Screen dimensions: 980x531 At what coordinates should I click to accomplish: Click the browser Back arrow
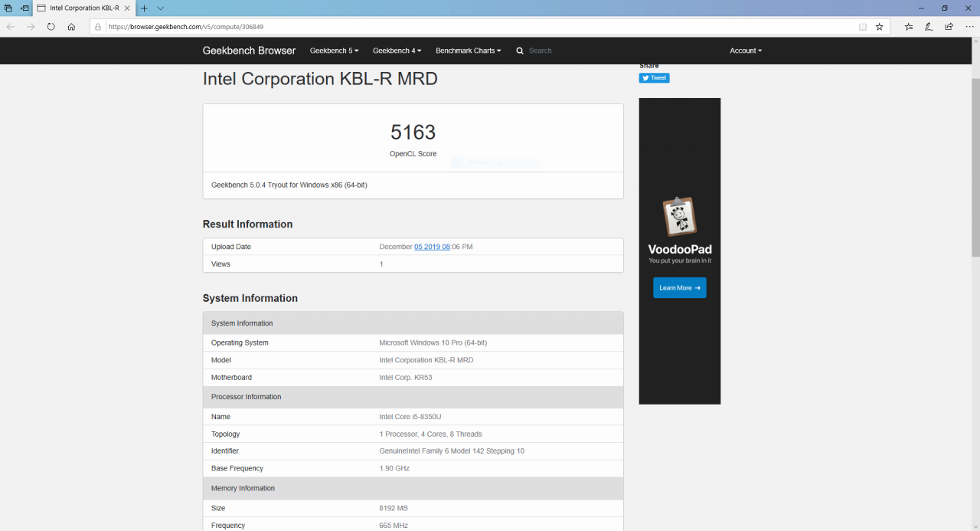tap(11, 26)
